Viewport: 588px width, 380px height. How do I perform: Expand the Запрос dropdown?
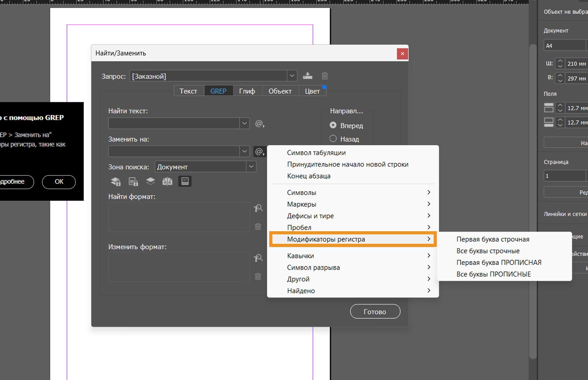(292, 76)
